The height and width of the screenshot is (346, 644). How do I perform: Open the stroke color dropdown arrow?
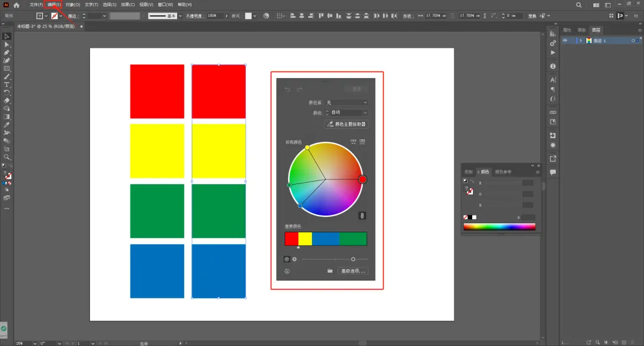click(61, 16)
